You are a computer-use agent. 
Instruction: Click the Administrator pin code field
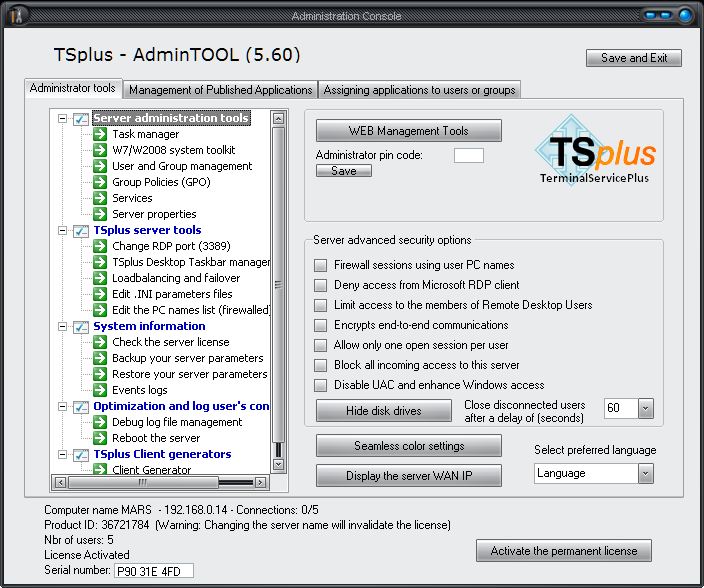click(x=469, y=155)
